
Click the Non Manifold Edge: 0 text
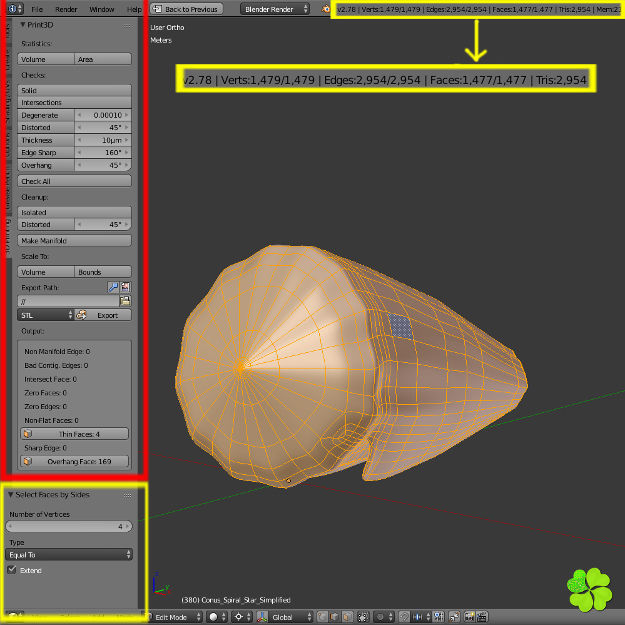[57, 352]
